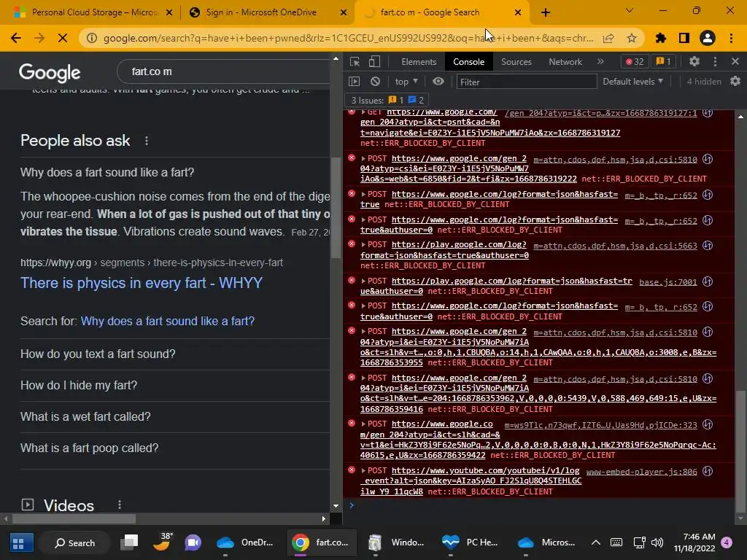Open volume control in system tray
Image resolution: width=747 pixels, height=560 pixels.
pos(657,542)
